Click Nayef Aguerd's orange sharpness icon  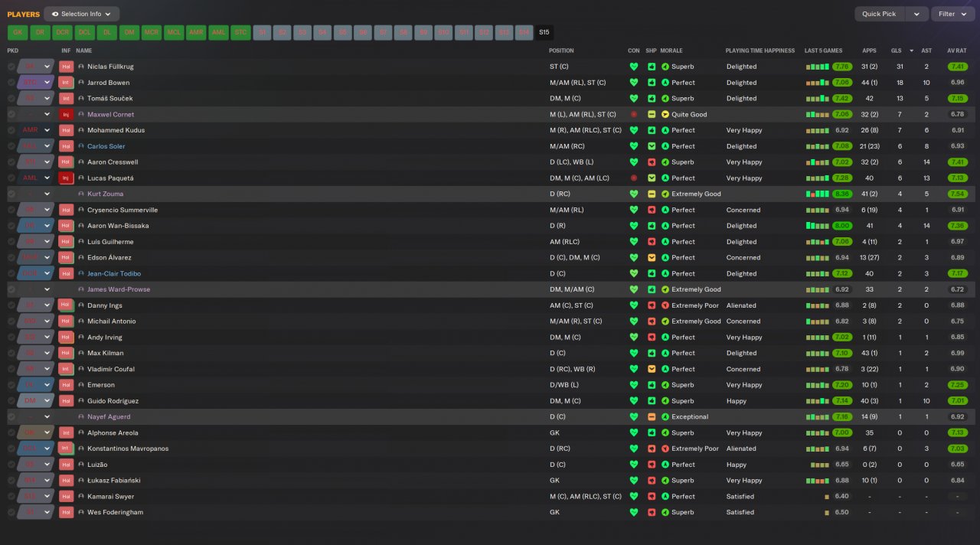[x=652, y=417]
